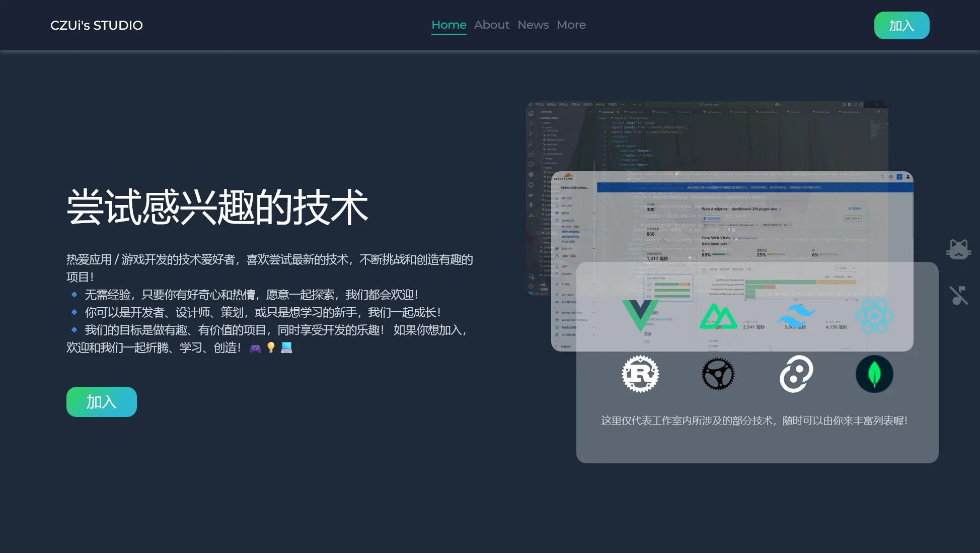The height and width of the screenshot is (553, 980).
Task: Click the linked-circles icon left of MongoDB
Action: click(x=796, y=374)
